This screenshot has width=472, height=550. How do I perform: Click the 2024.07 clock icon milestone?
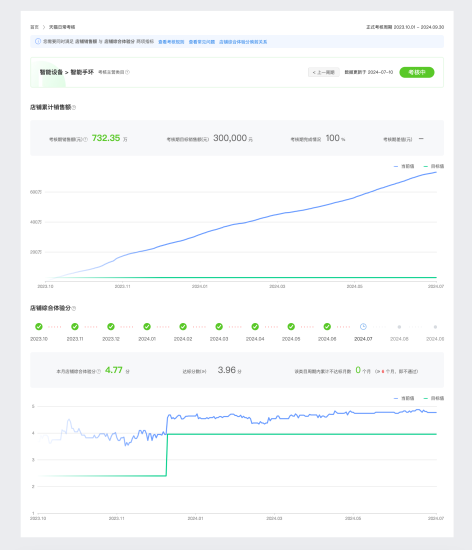click(363, 327)
